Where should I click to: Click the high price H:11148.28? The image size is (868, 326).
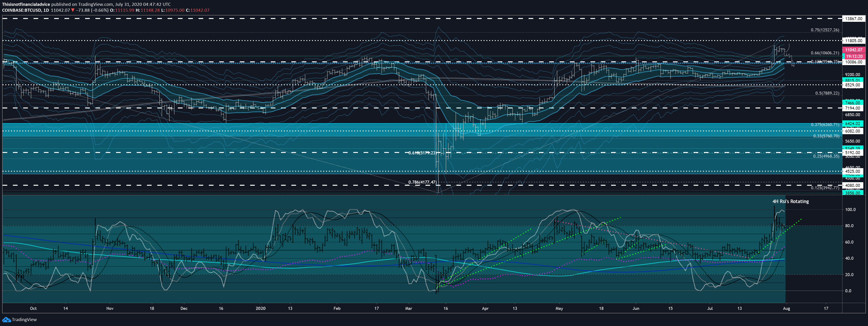tap(148, 10)
